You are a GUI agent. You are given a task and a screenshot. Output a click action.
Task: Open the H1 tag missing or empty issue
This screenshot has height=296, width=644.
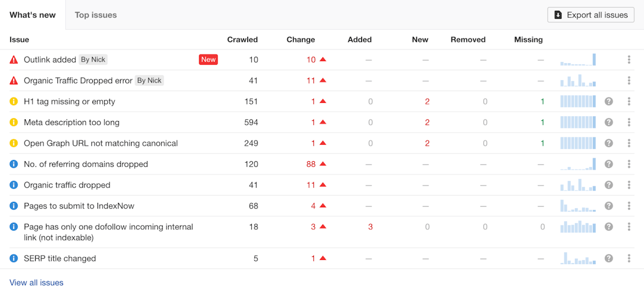(70, 102)
